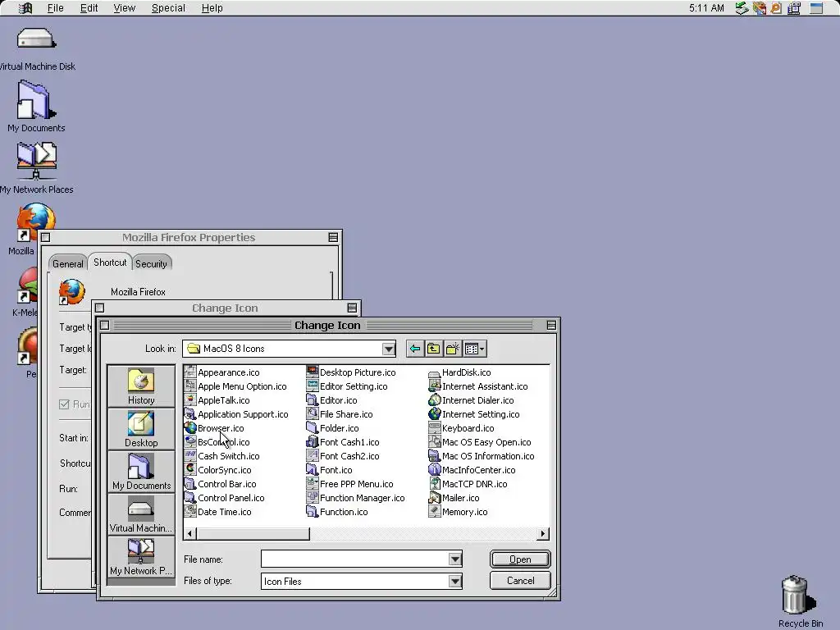Select File Share.ico file name

pos(346,414)
